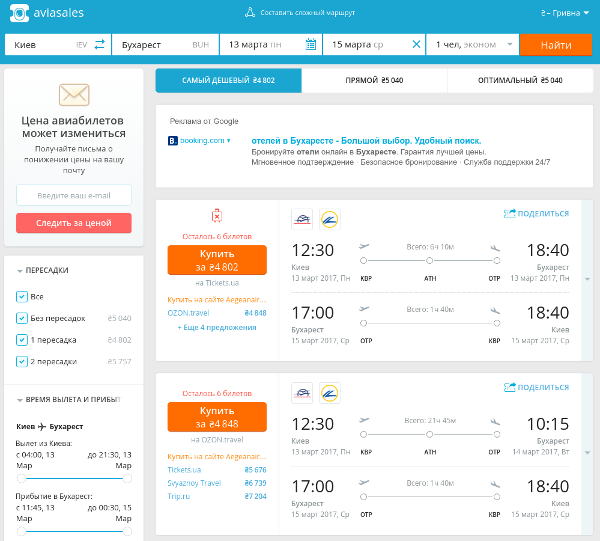Open the departure date calendar icon
The height and width of the screenshot is (541, 600).
click(310, 45)
